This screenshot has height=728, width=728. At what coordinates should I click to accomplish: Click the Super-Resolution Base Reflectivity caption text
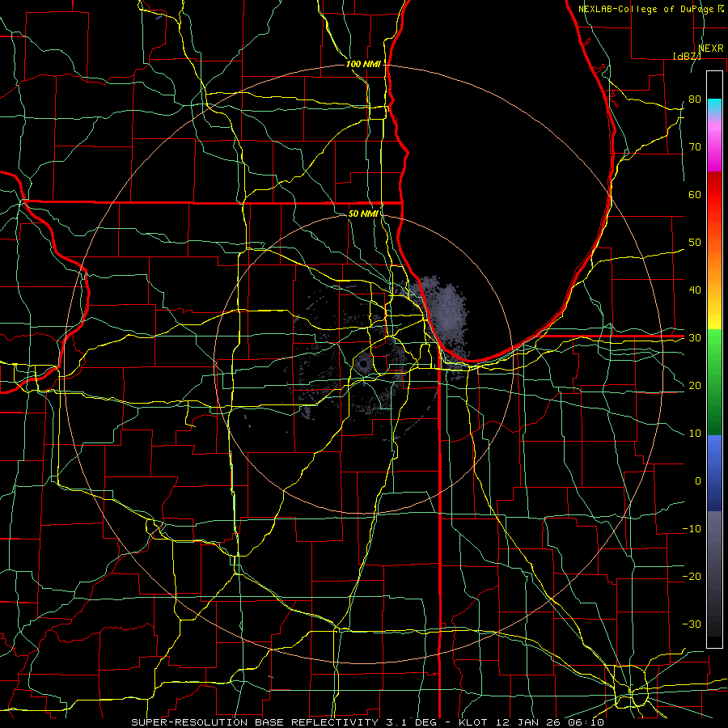(367, 722)
